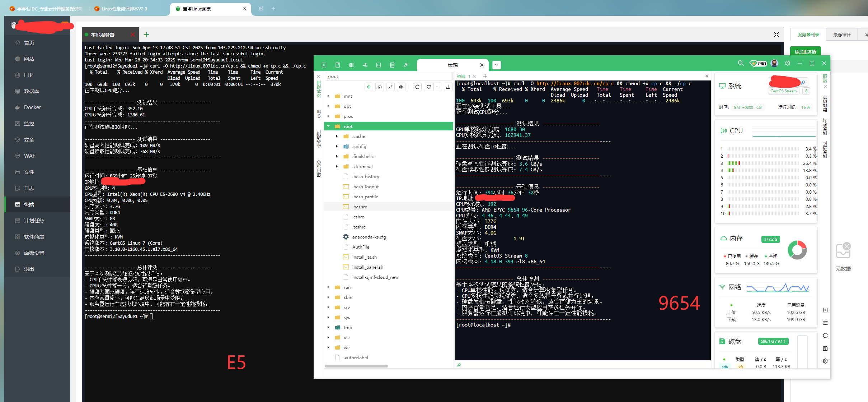Open Docker in left sidebar menu
Screen dimensions: 868x402
32,107
